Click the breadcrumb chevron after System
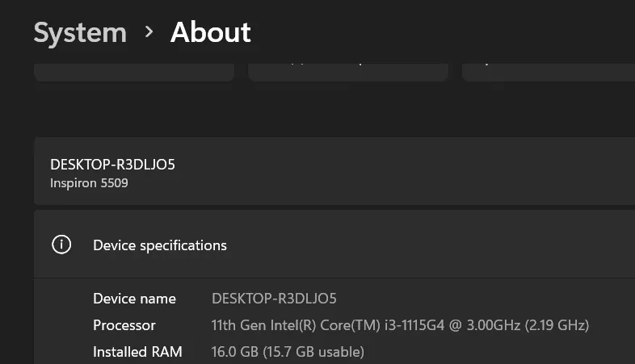Screen dimensions: 635x364 (x=149, y=32)
